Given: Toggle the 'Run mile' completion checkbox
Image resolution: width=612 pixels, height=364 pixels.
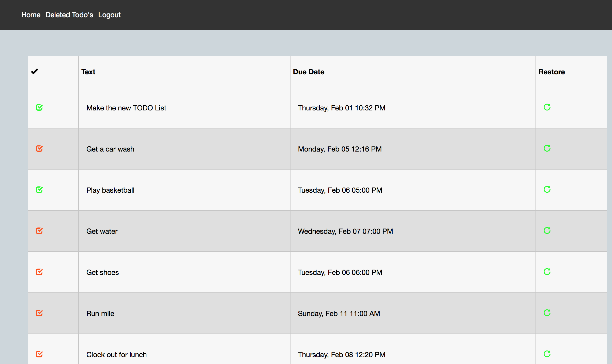Looking at the screenshot, I should 39,313.
